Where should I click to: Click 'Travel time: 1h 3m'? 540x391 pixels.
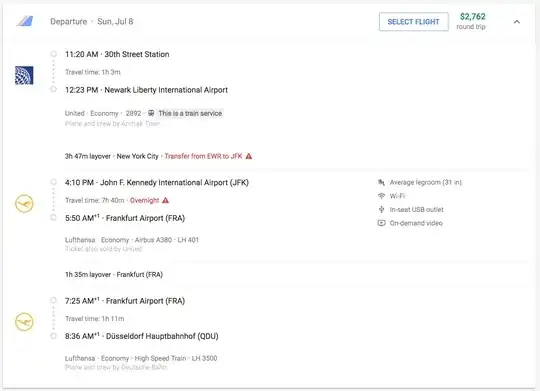coord(93,72)
